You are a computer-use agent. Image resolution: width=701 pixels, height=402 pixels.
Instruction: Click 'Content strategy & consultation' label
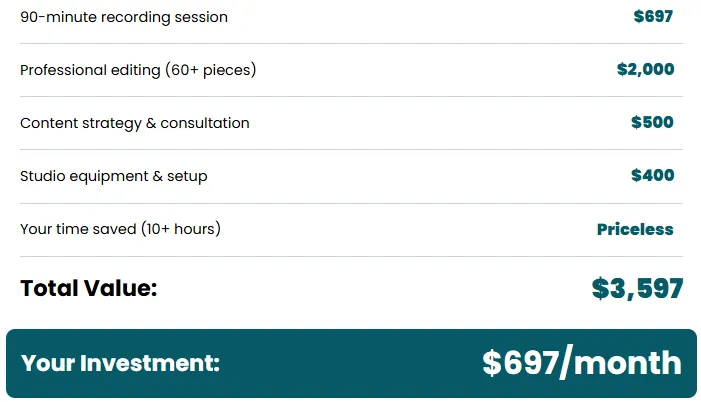click(135, 123)
